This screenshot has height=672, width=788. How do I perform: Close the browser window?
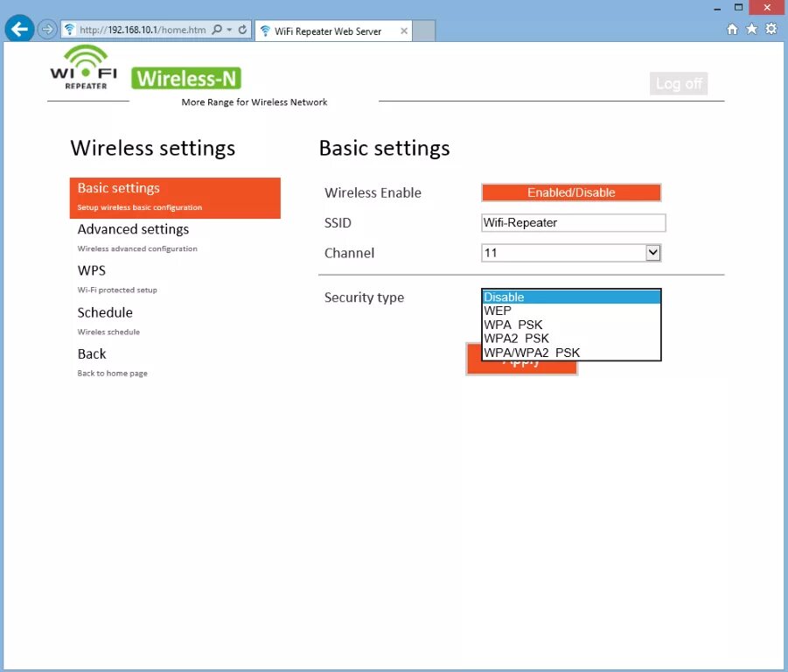[767, 7]
